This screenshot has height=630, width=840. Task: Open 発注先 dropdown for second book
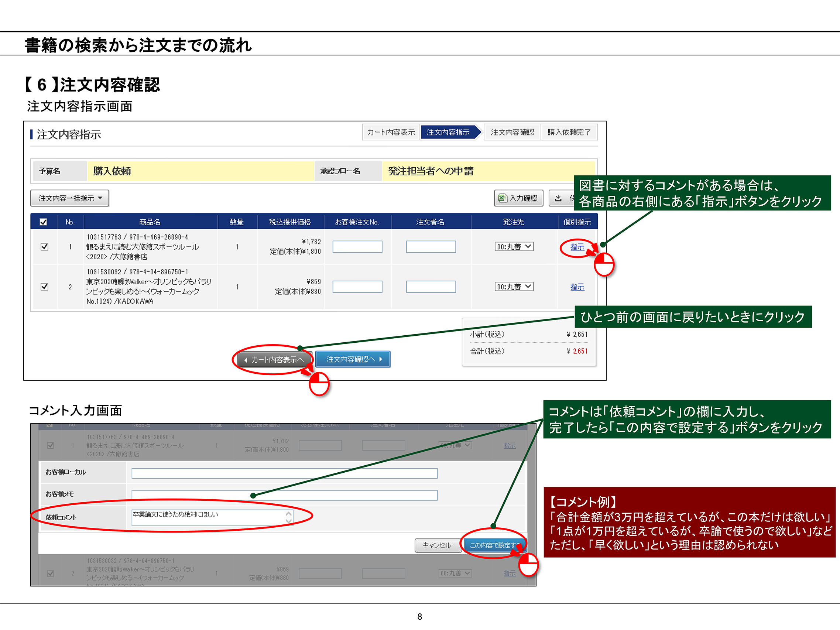(x=514, y=286)
